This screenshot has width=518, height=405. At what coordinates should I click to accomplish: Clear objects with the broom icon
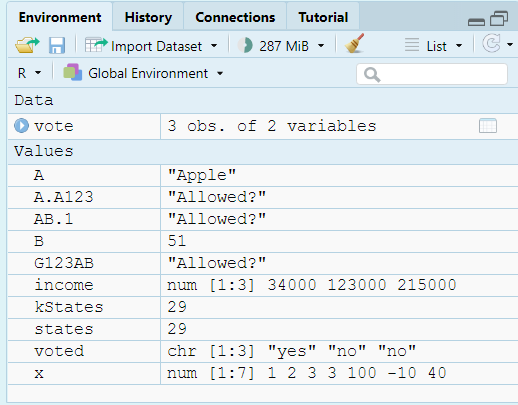pos(354,44)
